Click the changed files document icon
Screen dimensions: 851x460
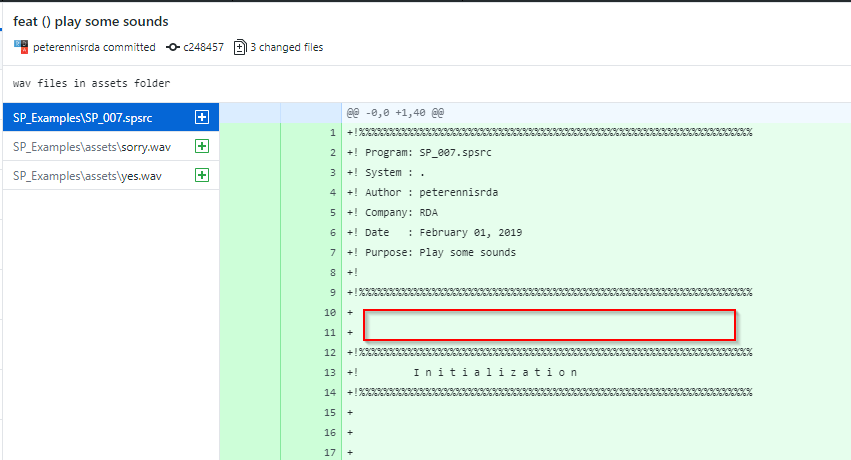coord(240,47)
